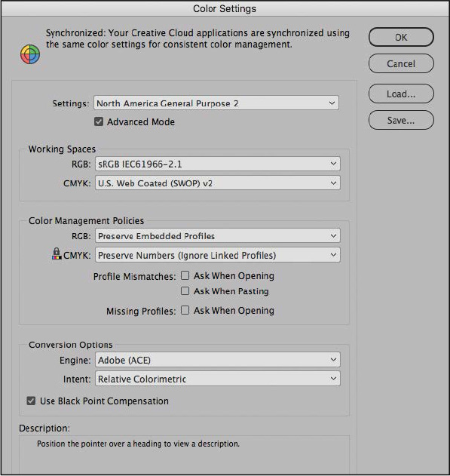Open CMYK policy Preserve Numbers dropdown
Screen dimensions: 450x476
(x=218, y=255)
